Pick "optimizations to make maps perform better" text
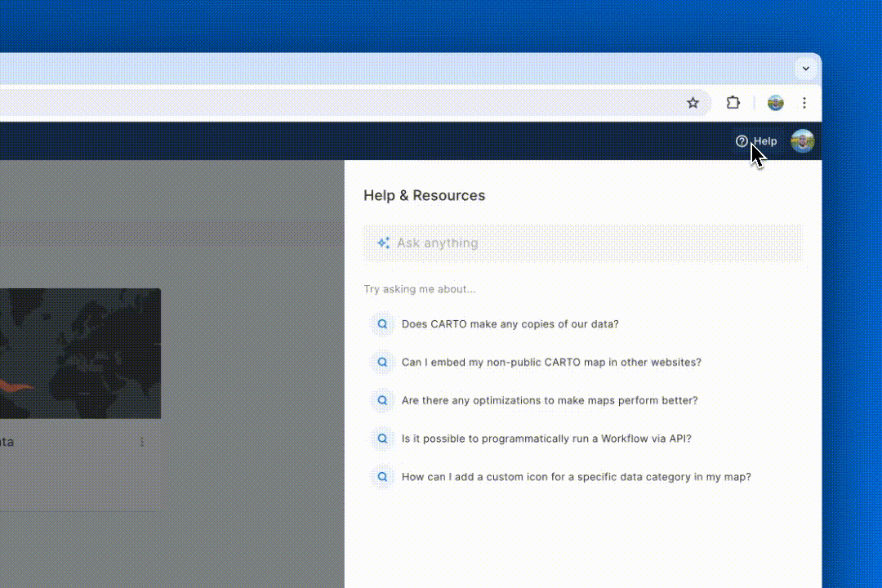The image size is (882, 588). [550, 400]
